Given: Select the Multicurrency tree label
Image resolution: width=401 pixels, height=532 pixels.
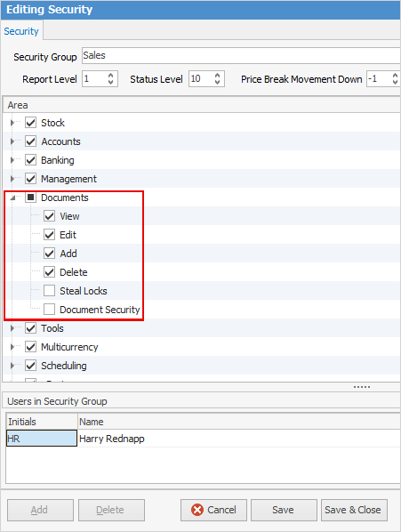Looking at the screenshot, I should 69,347.
